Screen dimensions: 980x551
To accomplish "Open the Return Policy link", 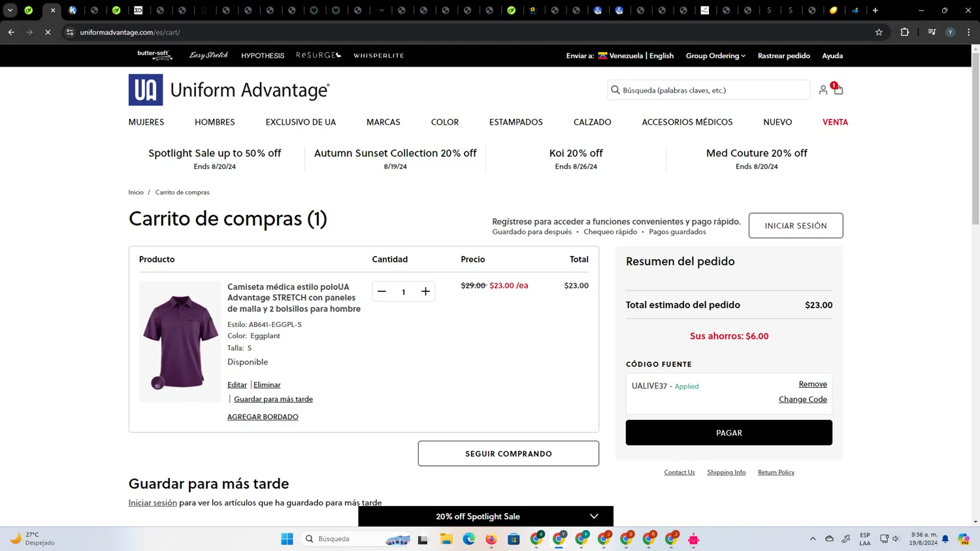I will (776, 472).
